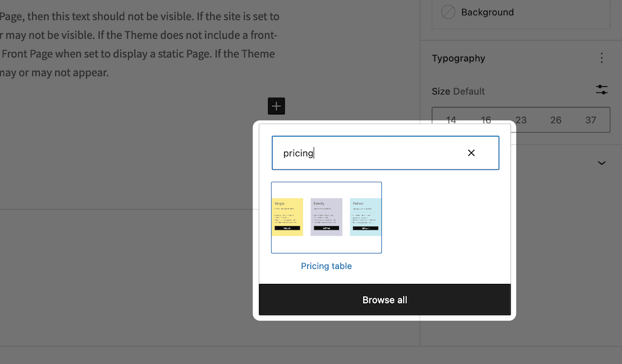
Task: Click the purple Family column in preview
Action: pos(327,217)
